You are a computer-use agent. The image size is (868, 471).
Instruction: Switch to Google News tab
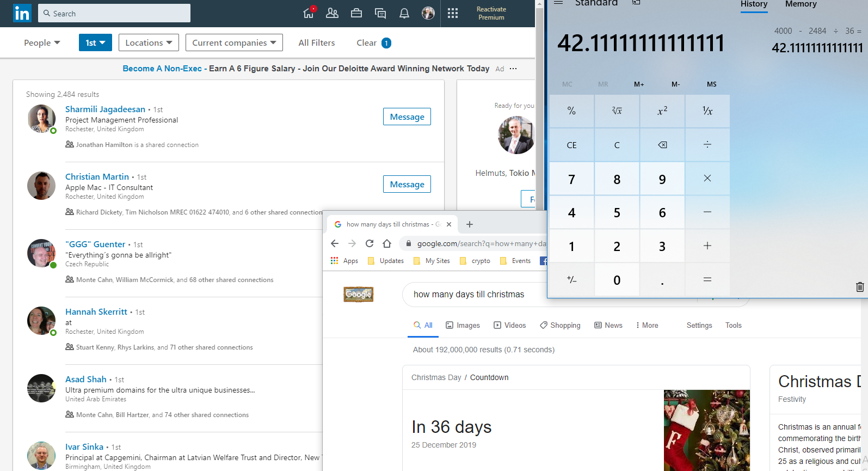point(608,326)
